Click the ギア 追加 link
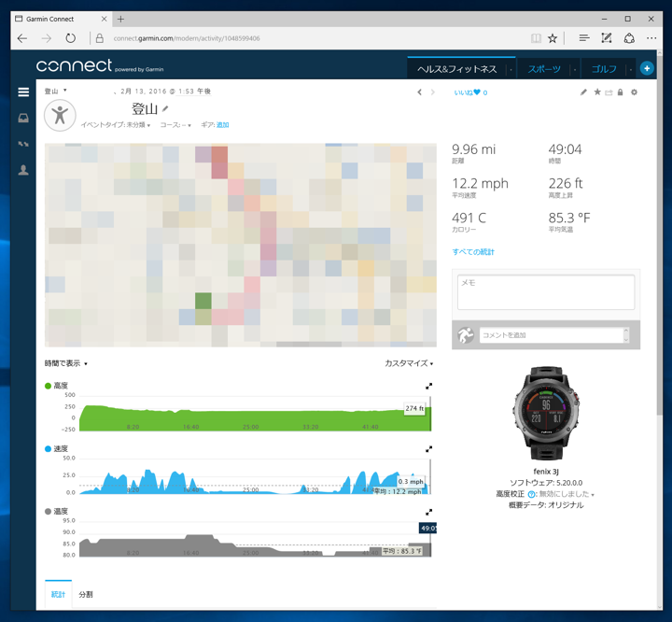The image size is (672, 622). click(x=222, y=125)
